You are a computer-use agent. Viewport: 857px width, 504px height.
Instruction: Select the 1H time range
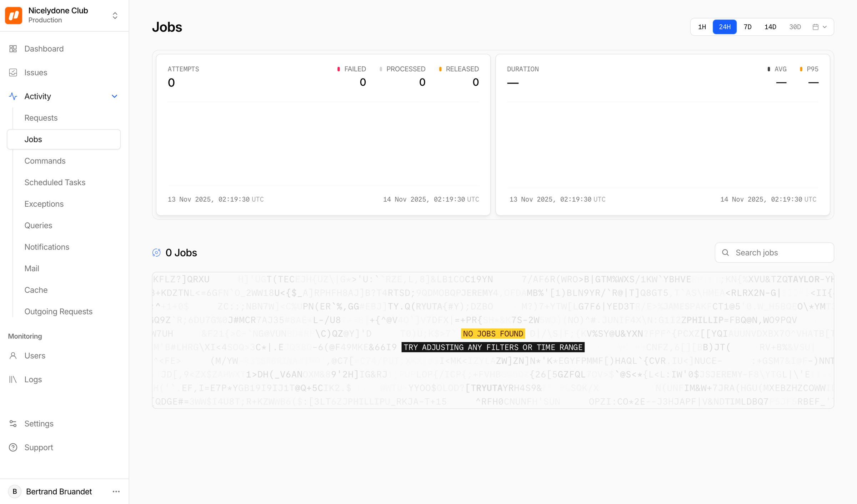click(702, 27)
